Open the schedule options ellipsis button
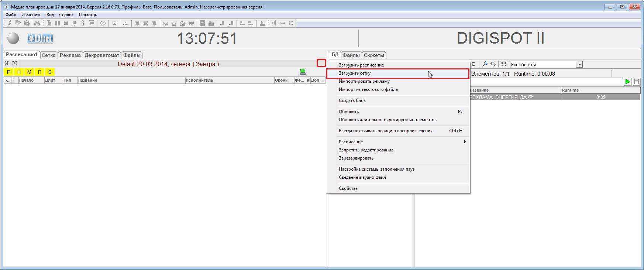Screen dimensions: 644x270 pyautogui.click(x=321, y=64)
